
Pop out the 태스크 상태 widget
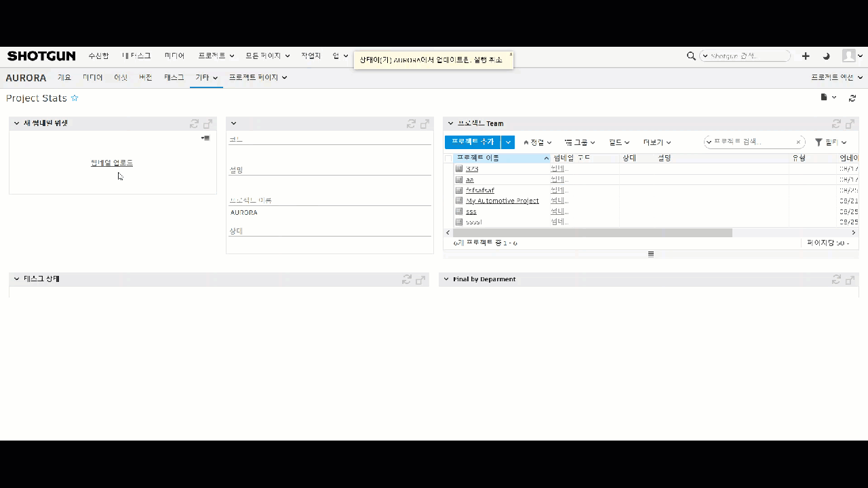(420, 279)
